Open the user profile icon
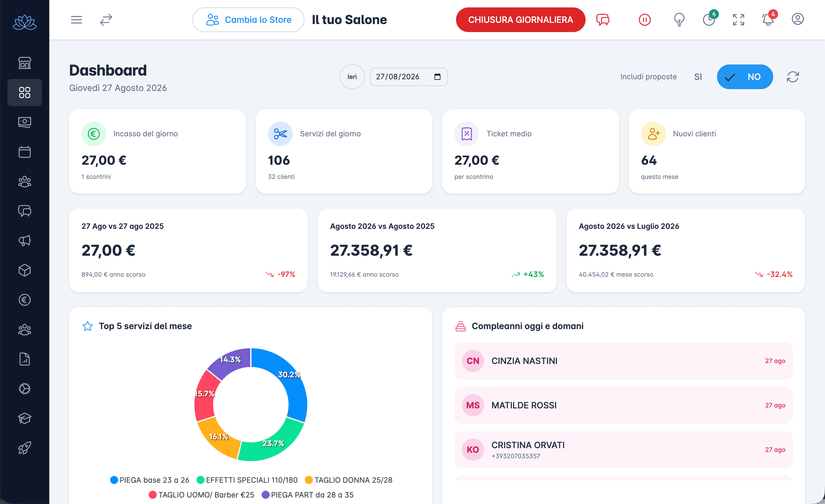This screenshot has width=825, height=504. [798, 19]
